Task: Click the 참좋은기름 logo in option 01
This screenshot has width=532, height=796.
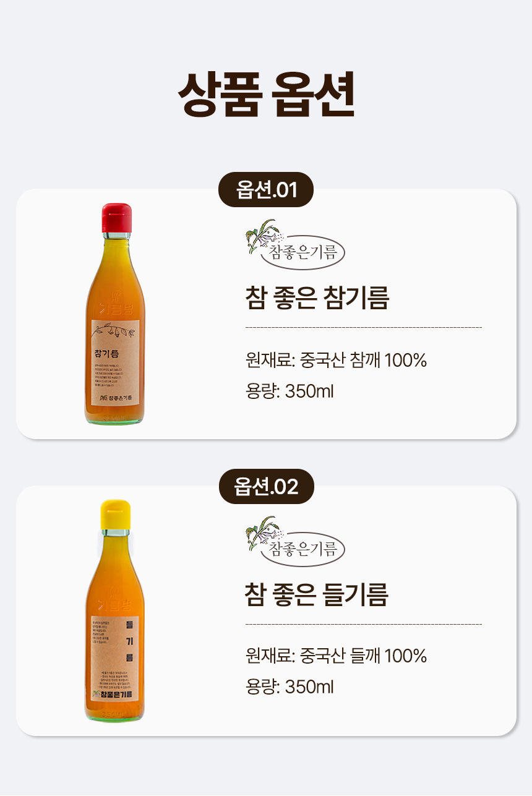Action: click(x=294, y=246)
